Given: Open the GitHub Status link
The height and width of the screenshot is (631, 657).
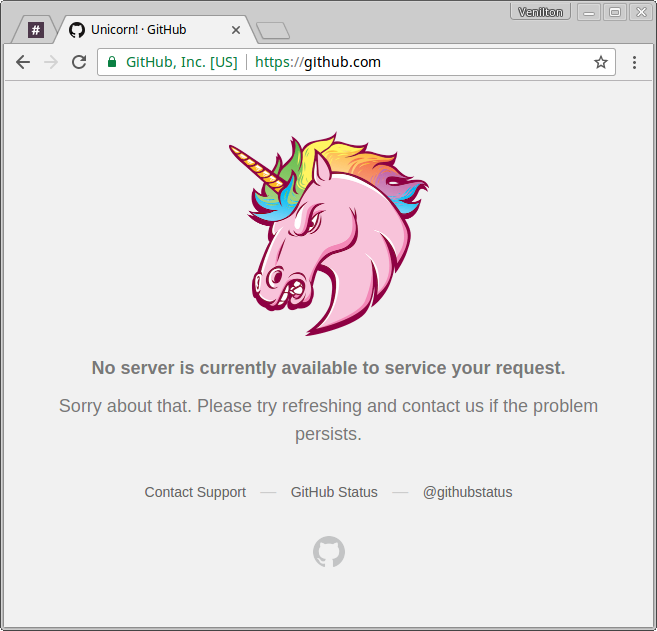Looking at the screenshot, I should [334, 492].
